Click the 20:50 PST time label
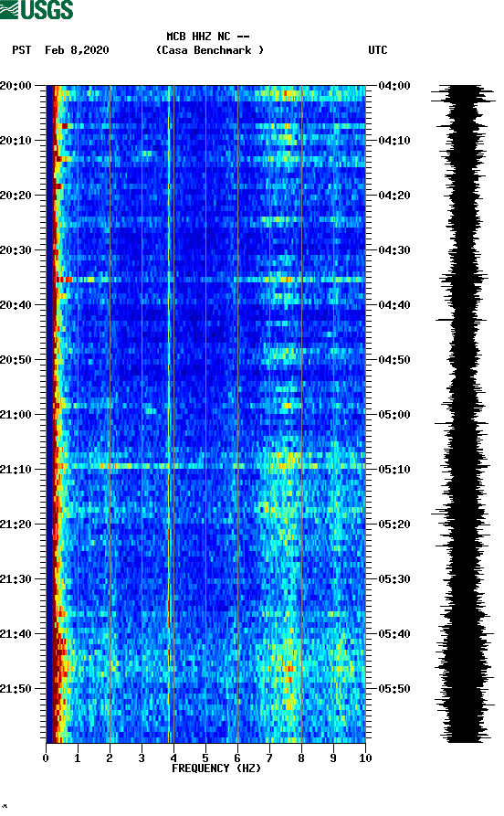The height and width of the screenshot is (816, 504). [16, 360]
